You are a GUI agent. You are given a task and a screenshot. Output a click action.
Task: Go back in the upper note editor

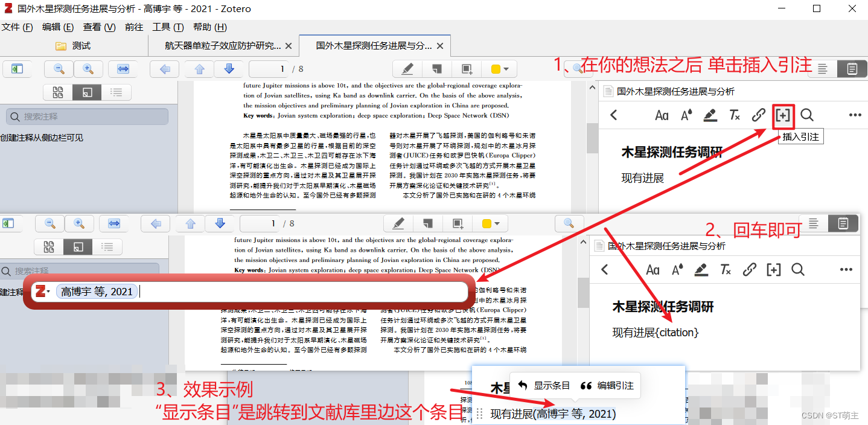614,115
